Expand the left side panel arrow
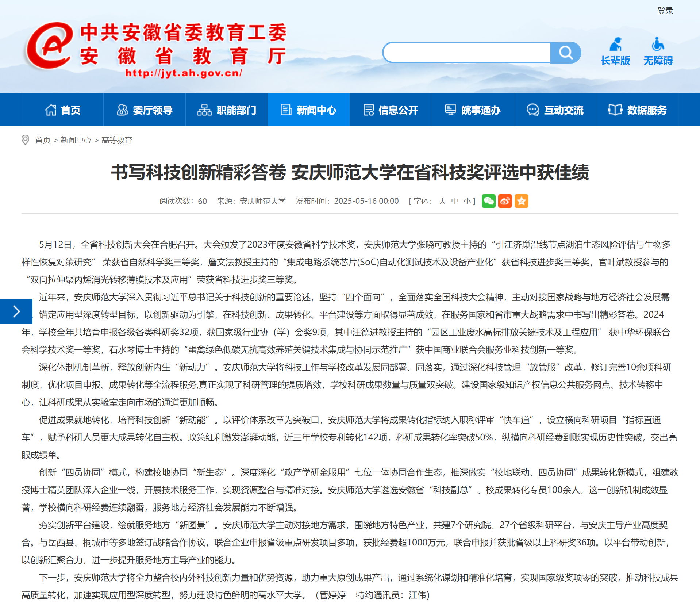The height and width of the screenshot is (605, 700). pyautogui.click(x=16, y=311)
